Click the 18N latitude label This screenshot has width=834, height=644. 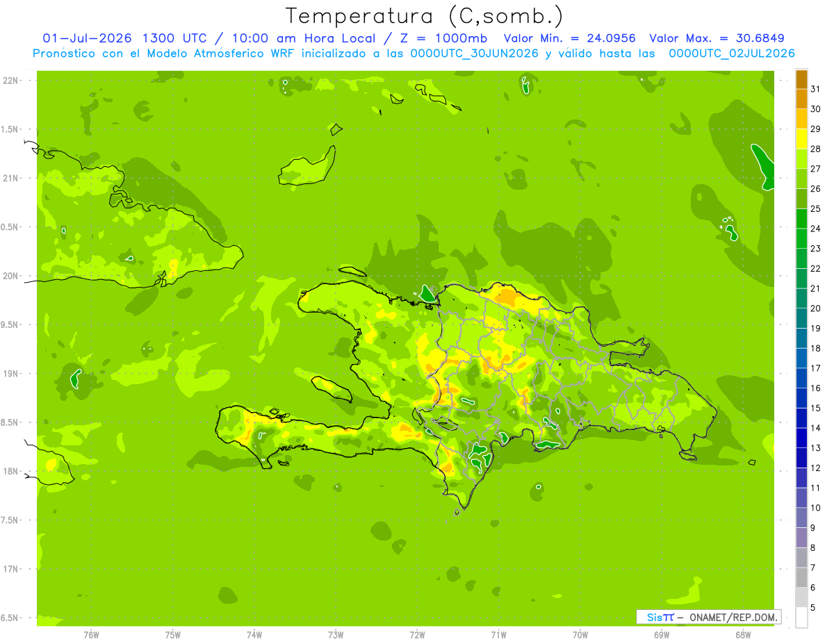[10, 471]
